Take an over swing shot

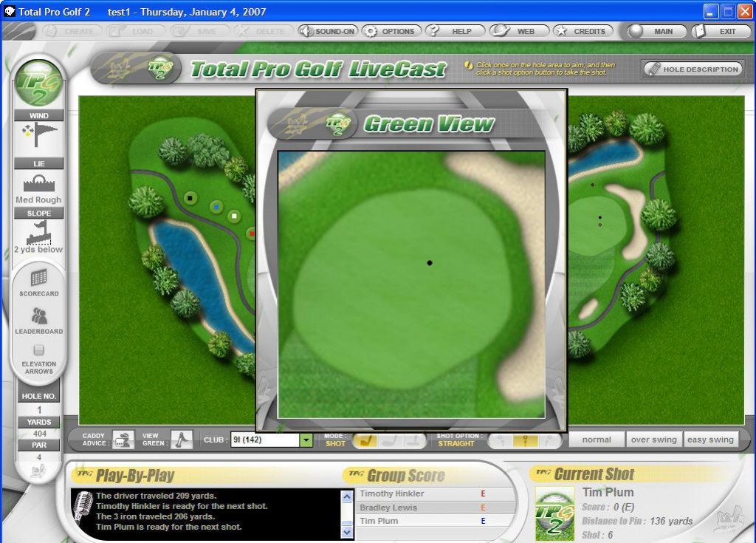[654, 440]
